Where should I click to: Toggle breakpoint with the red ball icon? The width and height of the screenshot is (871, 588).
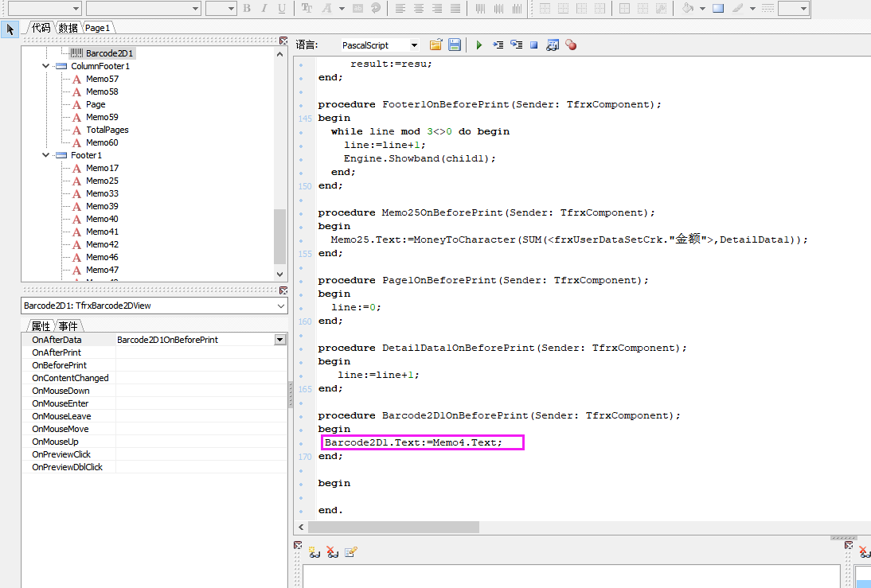(571, 45)
